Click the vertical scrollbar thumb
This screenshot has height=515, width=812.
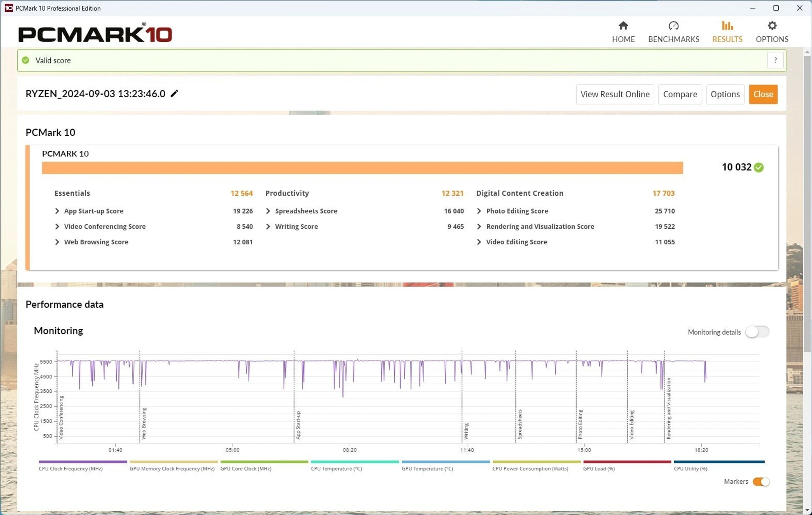(807, 203)
